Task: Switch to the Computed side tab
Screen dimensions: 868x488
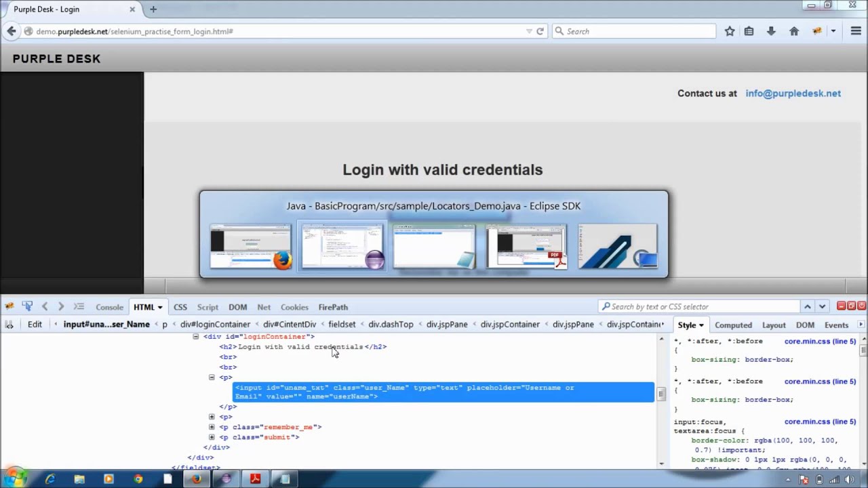Action: tap(733, 325)
